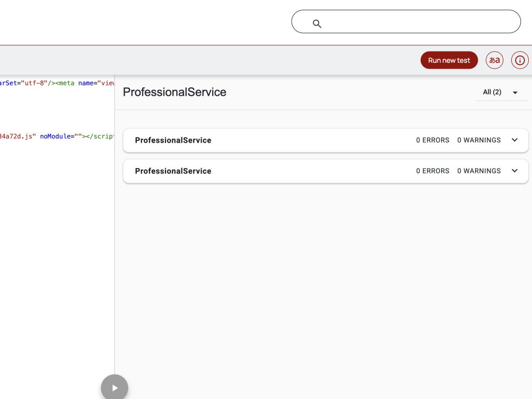Click the noModule attribute in code panel
Viewport: 532px width, 399px height.
[x=55, y=136]
